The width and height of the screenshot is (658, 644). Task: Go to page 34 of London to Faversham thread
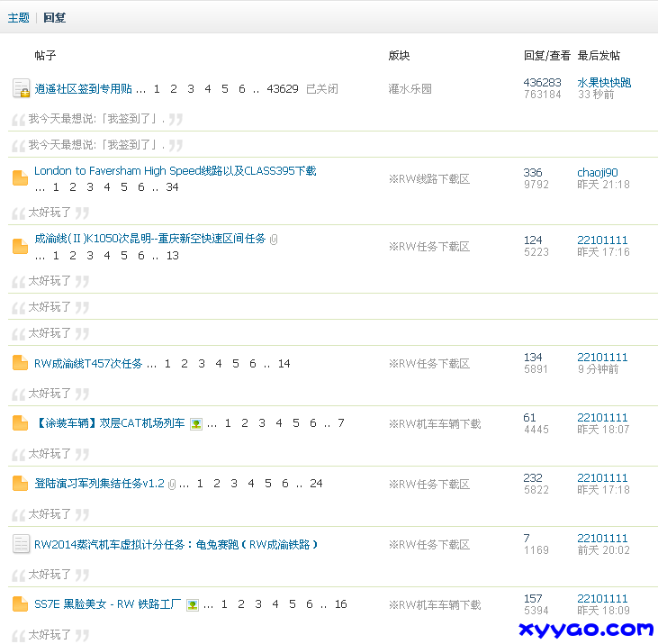(x=172, y=187)
